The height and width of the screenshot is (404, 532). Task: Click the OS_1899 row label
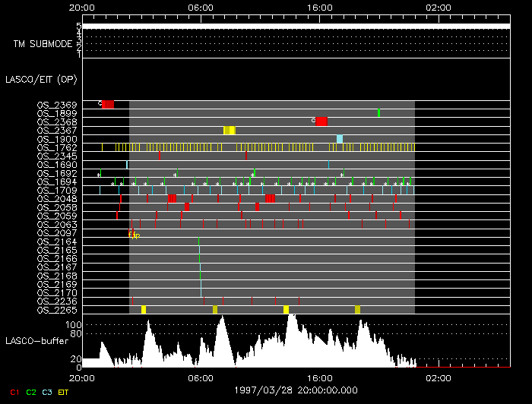click(57, 114)
